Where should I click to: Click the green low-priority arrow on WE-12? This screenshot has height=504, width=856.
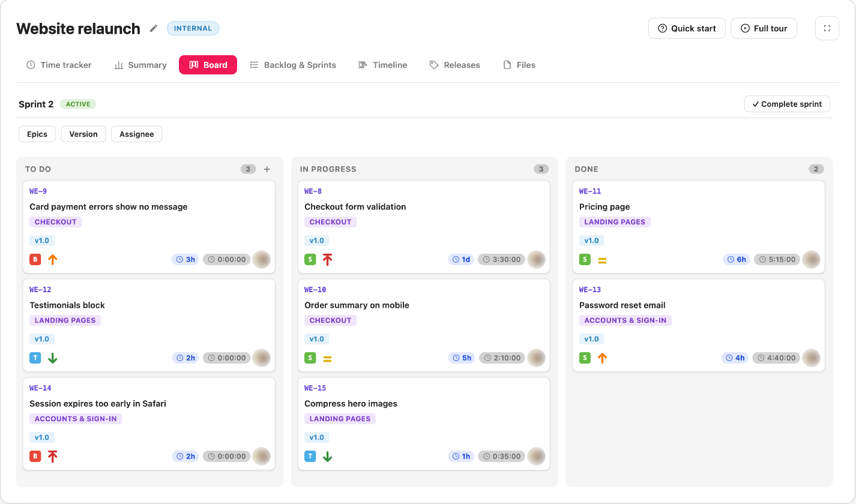[x=53, y=358]
